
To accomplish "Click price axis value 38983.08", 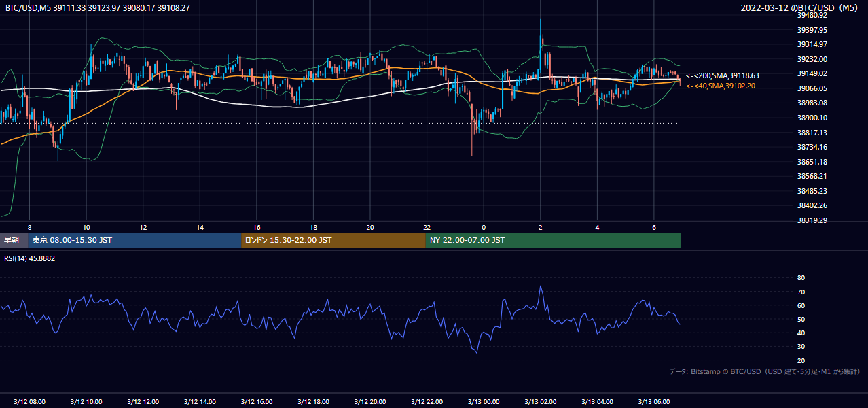I will (x=812, y=103).
